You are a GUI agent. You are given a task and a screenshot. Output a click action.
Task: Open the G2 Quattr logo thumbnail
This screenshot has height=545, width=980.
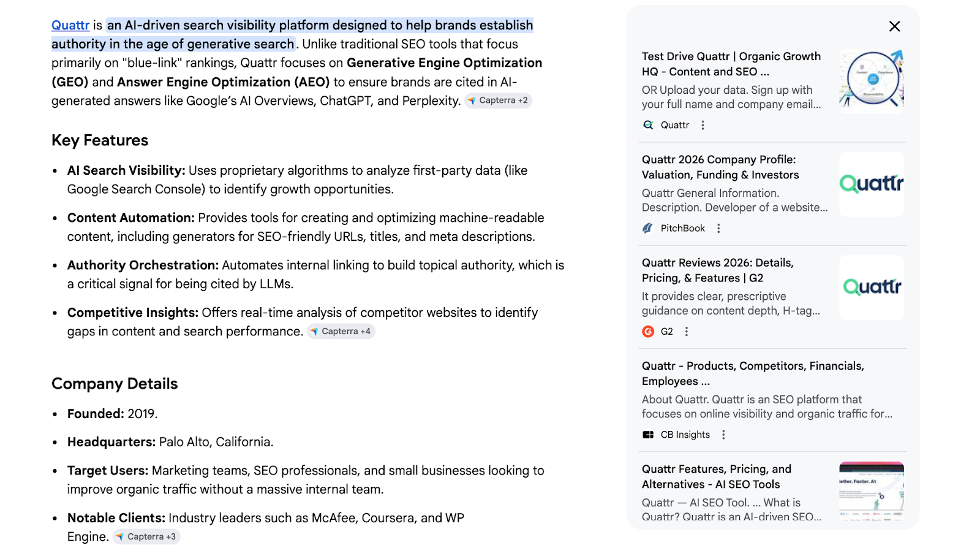coord(871,287)
